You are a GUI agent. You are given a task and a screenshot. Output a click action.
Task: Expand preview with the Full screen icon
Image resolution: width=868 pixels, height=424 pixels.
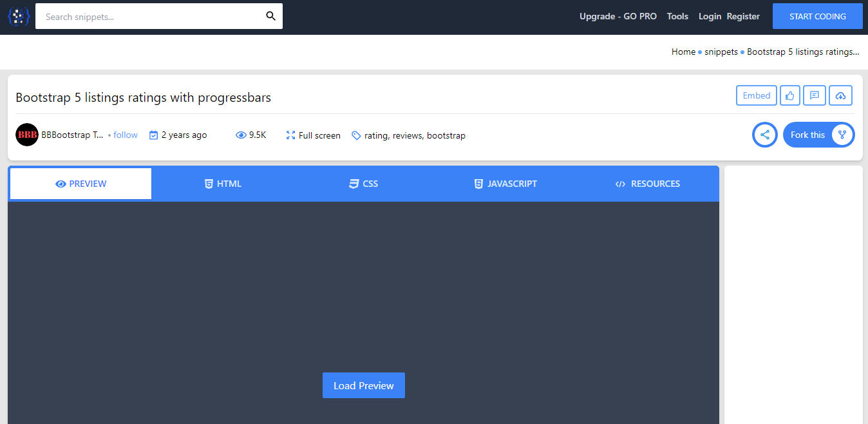[x=290, y=135]
